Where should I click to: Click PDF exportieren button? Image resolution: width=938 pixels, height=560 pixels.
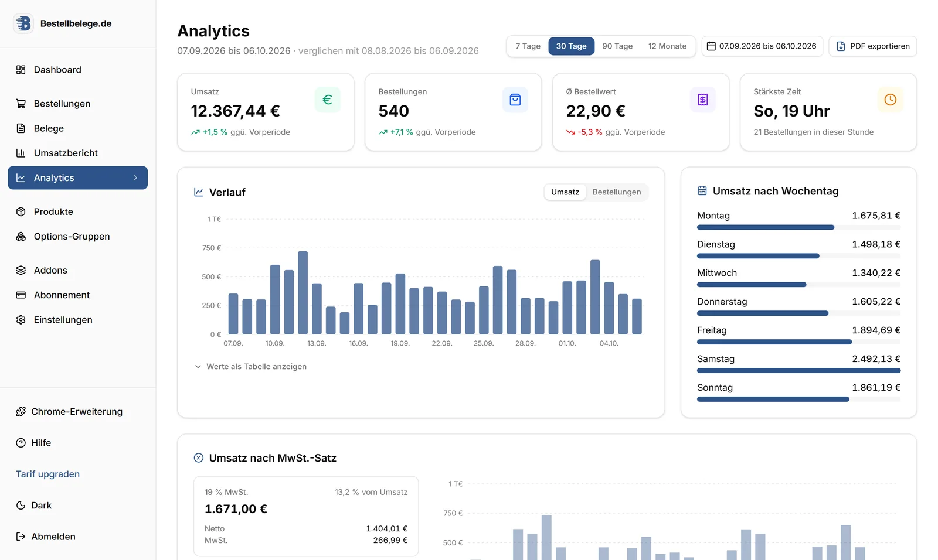point(873,46)
